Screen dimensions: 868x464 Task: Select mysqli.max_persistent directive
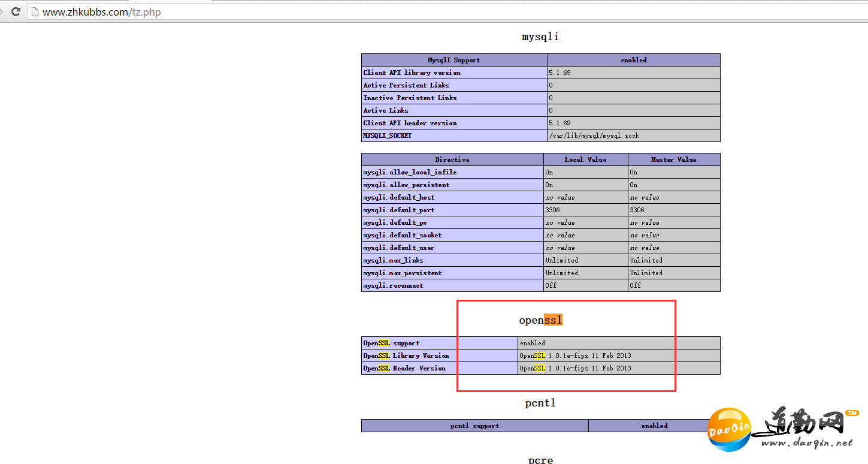(403, 273)
